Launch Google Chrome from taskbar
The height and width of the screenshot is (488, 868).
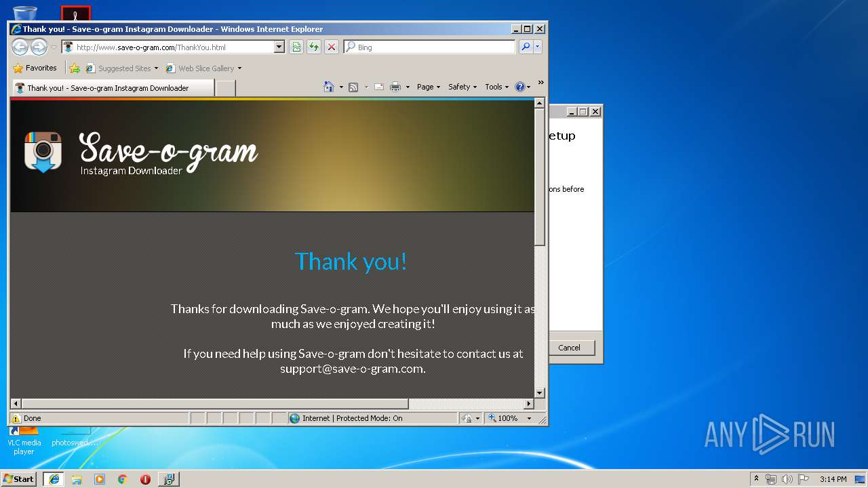[123, 479]
